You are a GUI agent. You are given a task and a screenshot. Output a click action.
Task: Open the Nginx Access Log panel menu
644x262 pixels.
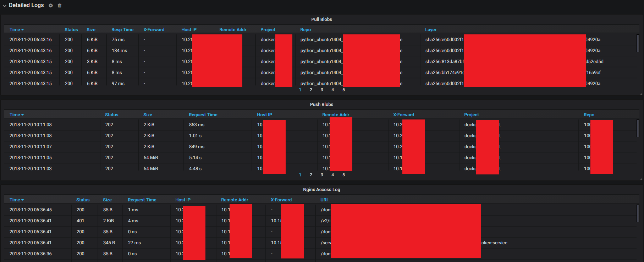coord(321,190)
